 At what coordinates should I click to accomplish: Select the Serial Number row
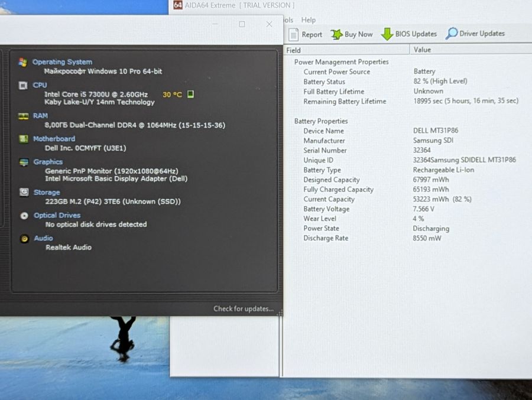(x=407, y=150)
